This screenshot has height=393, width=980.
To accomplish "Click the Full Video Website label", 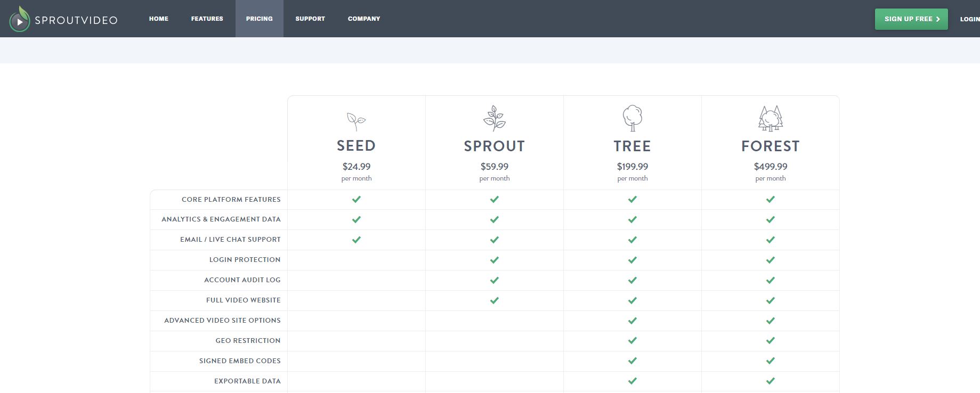I will [244, 300].
